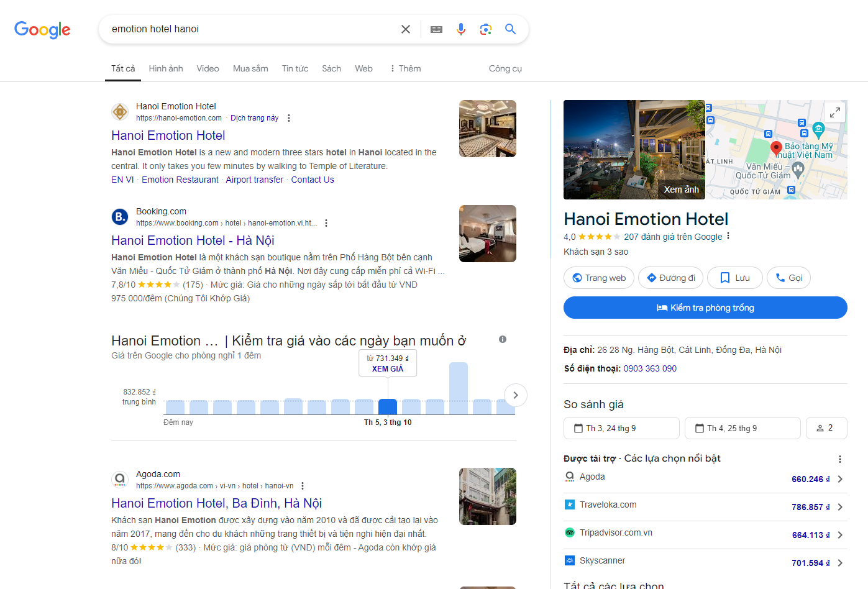Click Văn Miếu – Quốc Tử Giám map label
This screenshot has height=589, width=868.
click(x=764, y=171)
